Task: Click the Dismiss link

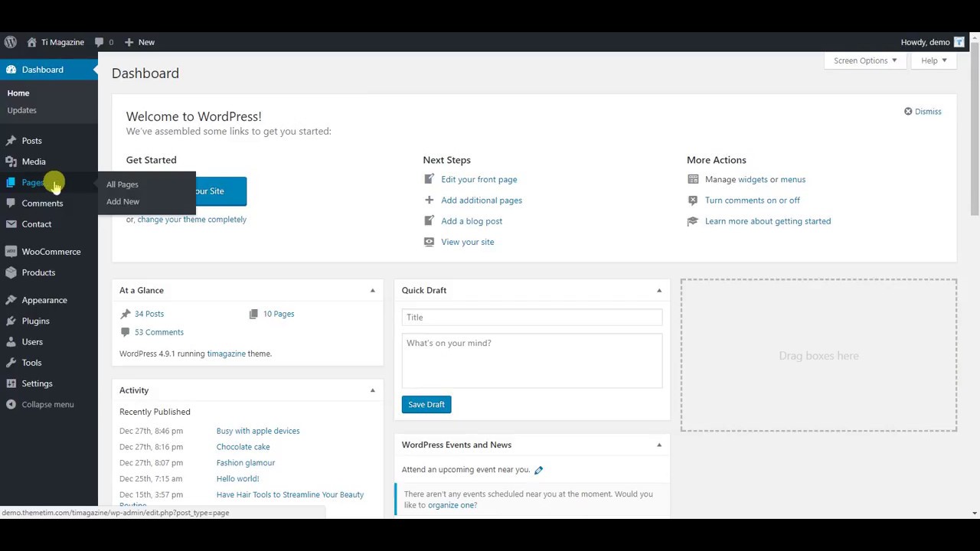Action: point(928,112)
